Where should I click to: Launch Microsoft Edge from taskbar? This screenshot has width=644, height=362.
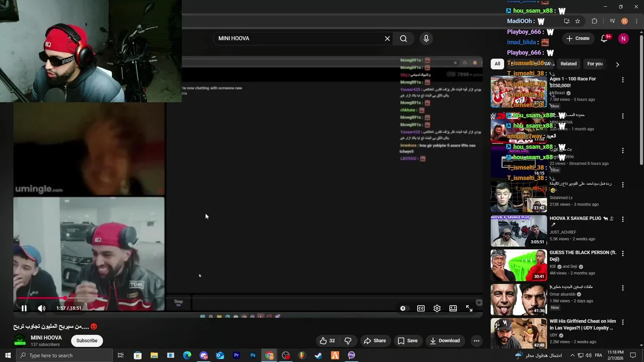(x=187, y=355)
